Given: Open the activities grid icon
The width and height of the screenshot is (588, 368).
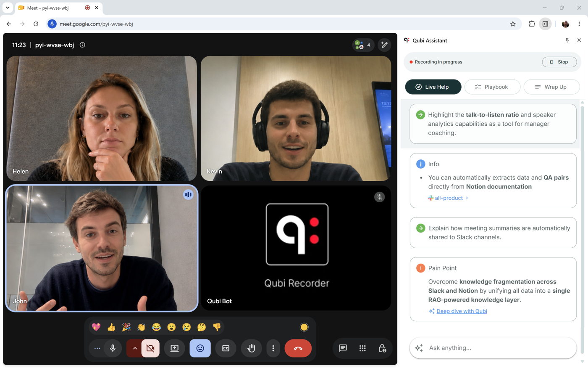Looking at the screenshot, I should [362, 348].
